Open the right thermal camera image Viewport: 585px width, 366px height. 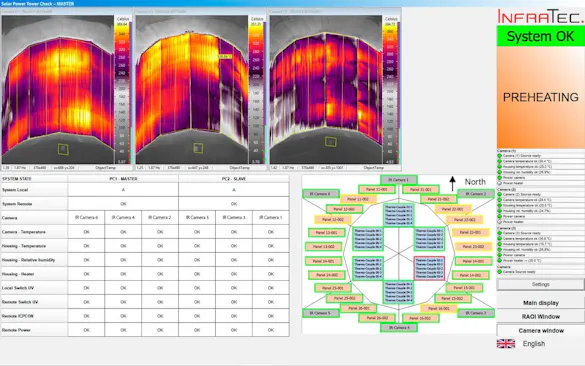(x=326, y=90)
